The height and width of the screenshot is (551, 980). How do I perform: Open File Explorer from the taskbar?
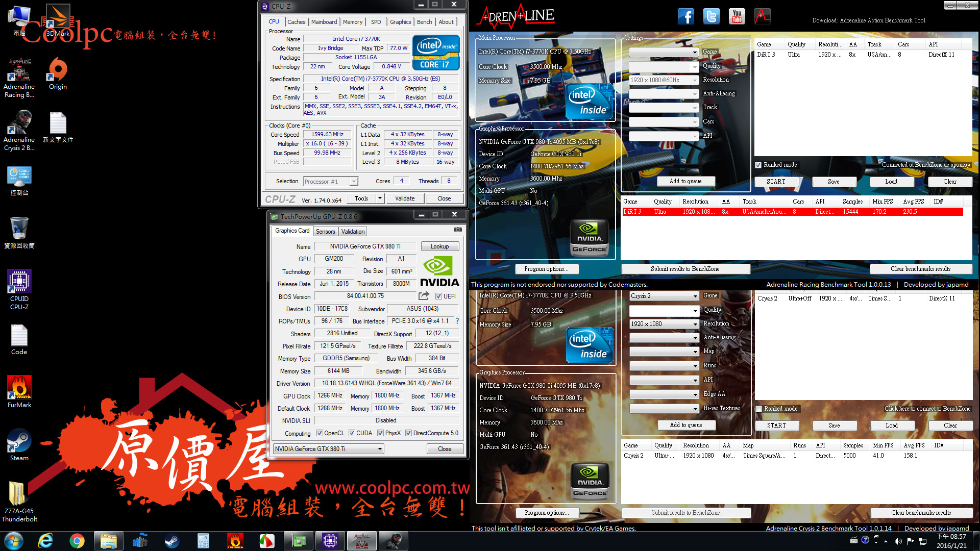[109, 541]
